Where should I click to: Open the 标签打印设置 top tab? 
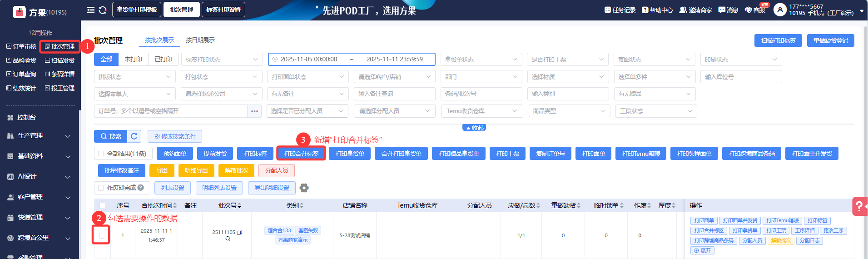[x=223, y=10]
